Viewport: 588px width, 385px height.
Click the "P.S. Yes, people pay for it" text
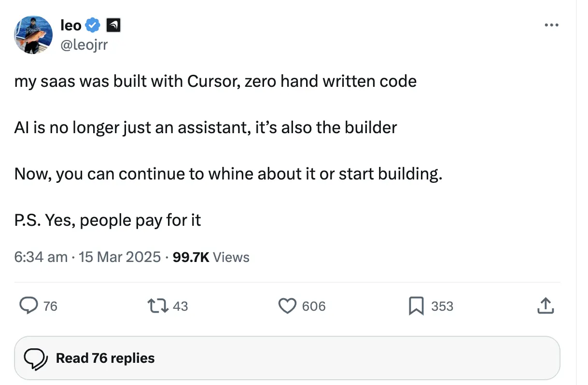tap(108, 220)
